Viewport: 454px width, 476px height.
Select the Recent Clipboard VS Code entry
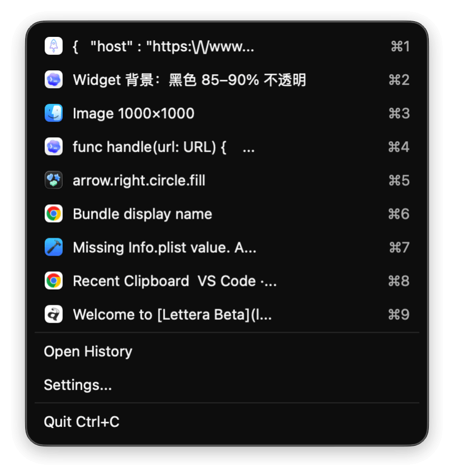227,281
